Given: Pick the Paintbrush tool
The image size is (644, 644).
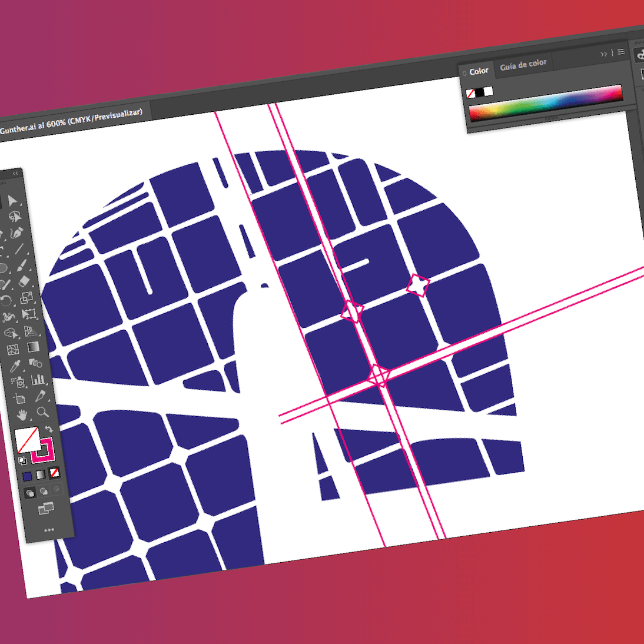Looking at the screenshot, I should click(x=21, y=265).
